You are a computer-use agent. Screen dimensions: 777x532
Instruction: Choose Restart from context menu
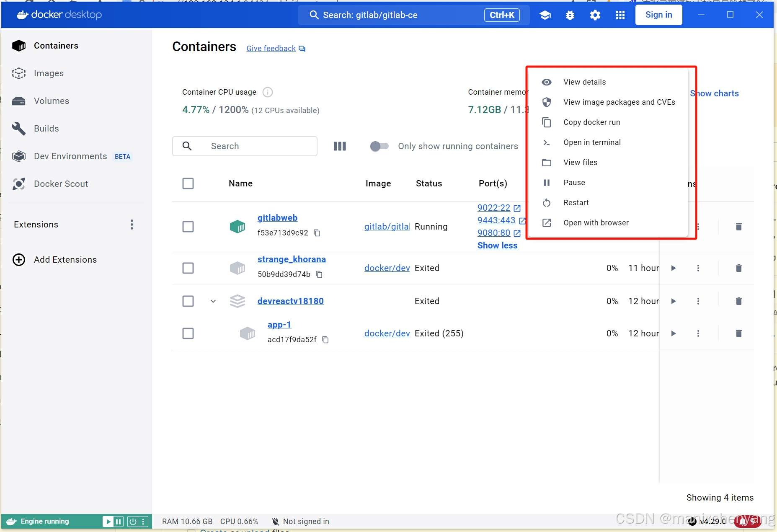(608, 203)
